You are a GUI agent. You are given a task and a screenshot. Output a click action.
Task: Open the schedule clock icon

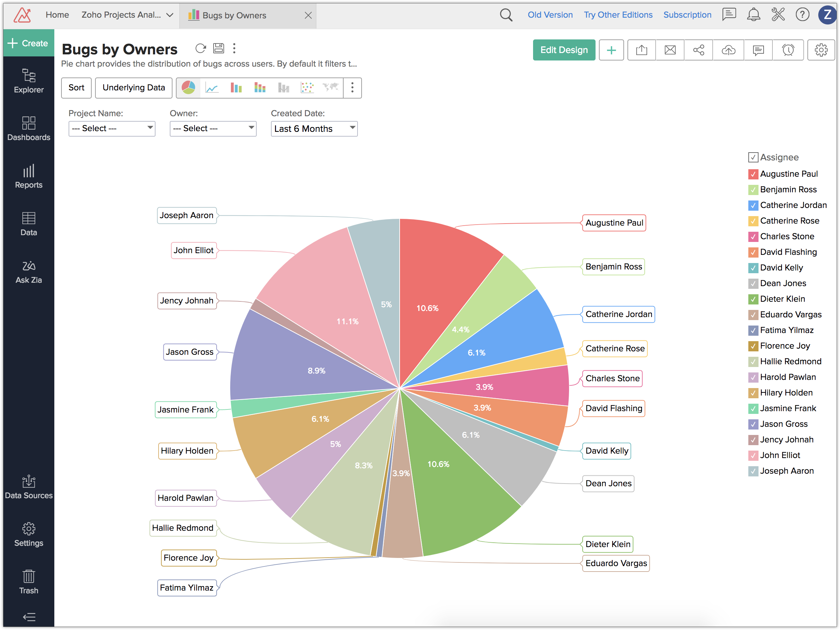(788, 50)
